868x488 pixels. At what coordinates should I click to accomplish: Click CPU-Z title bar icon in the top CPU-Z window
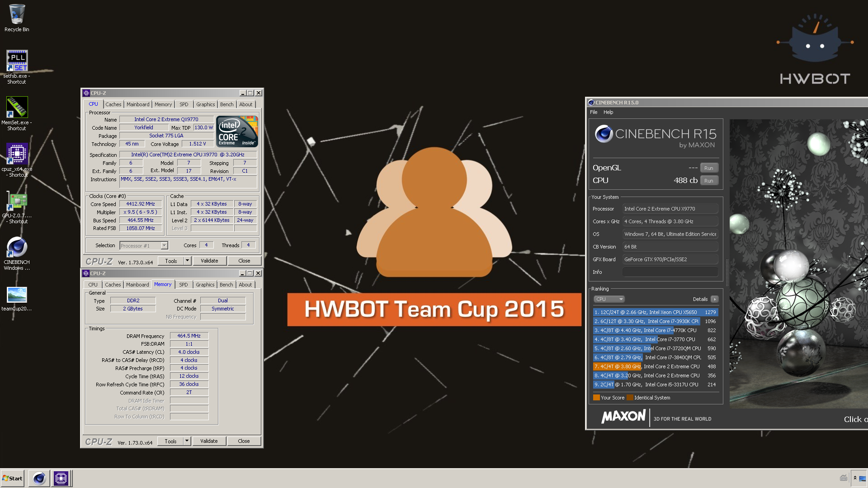(x=86, y=93)
